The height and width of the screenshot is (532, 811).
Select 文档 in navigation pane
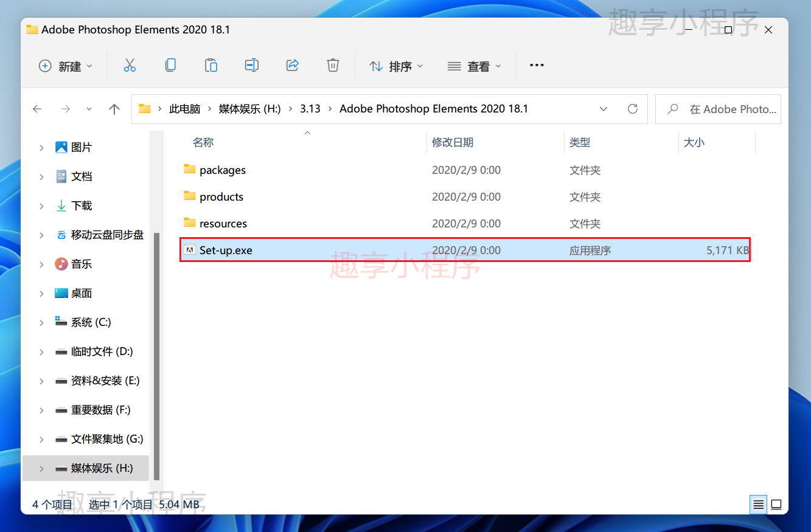tap(82, 176)
